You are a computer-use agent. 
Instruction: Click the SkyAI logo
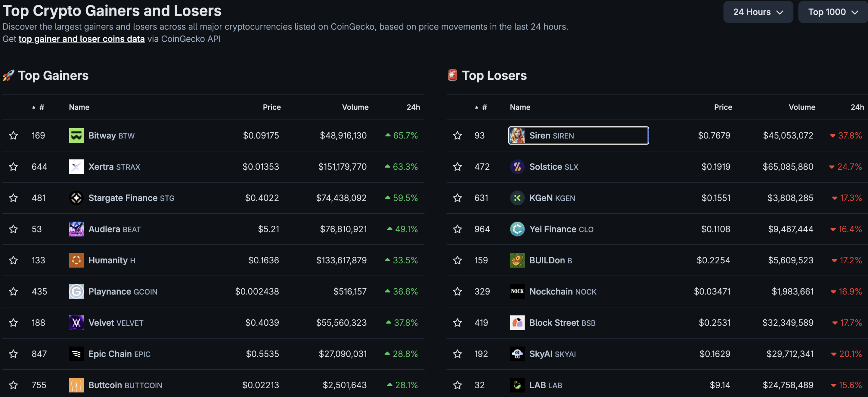click(x=517, y=354)
